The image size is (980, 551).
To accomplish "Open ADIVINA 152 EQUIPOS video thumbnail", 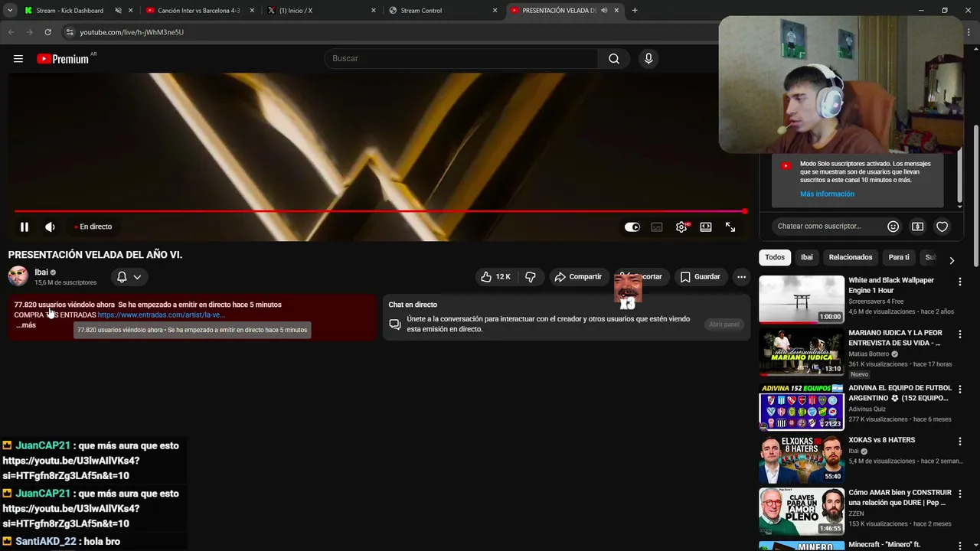I will point(802,407).
